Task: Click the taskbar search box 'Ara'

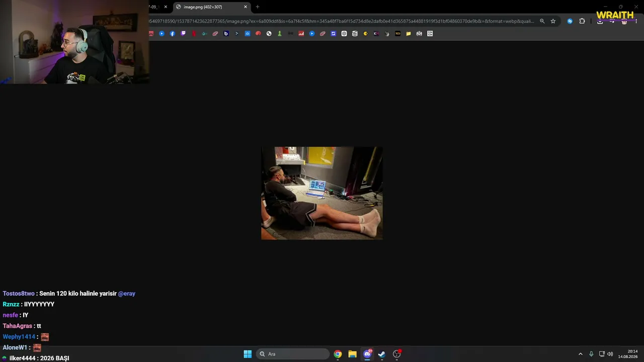Action: [292, 354]
